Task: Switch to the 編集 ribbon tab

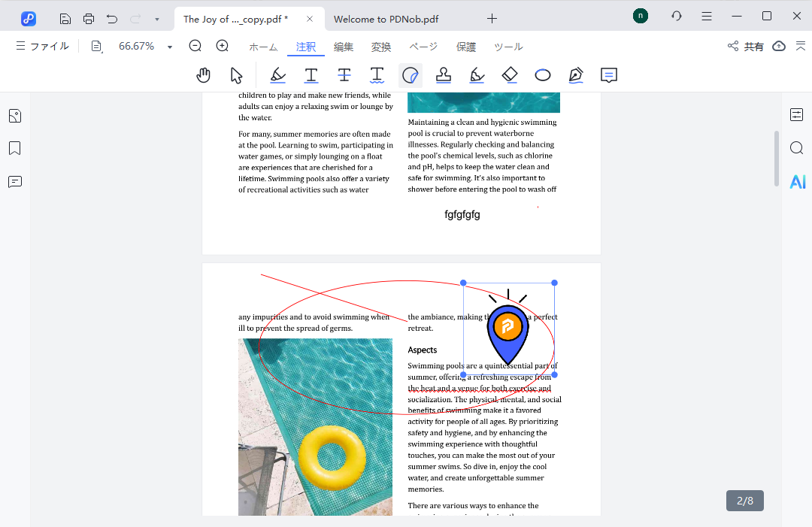Action: pos(344,46)
